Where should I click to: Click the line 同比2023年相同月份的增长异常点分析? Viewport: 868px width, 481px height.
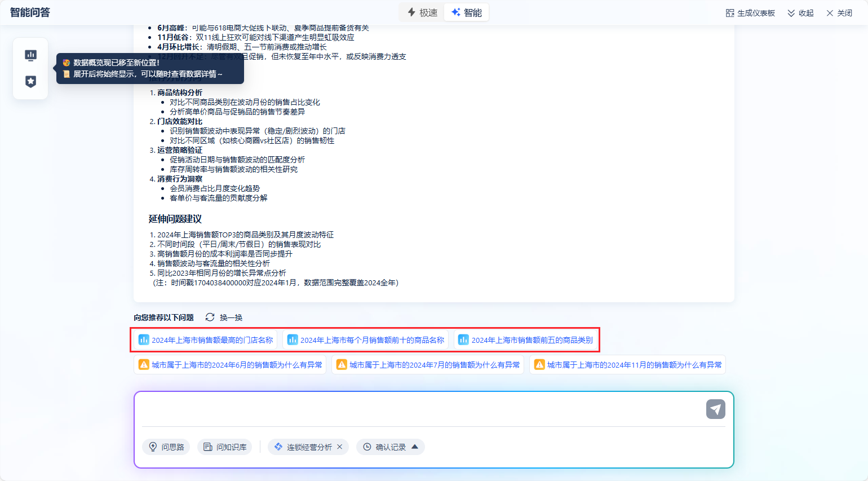click(222, 273)
